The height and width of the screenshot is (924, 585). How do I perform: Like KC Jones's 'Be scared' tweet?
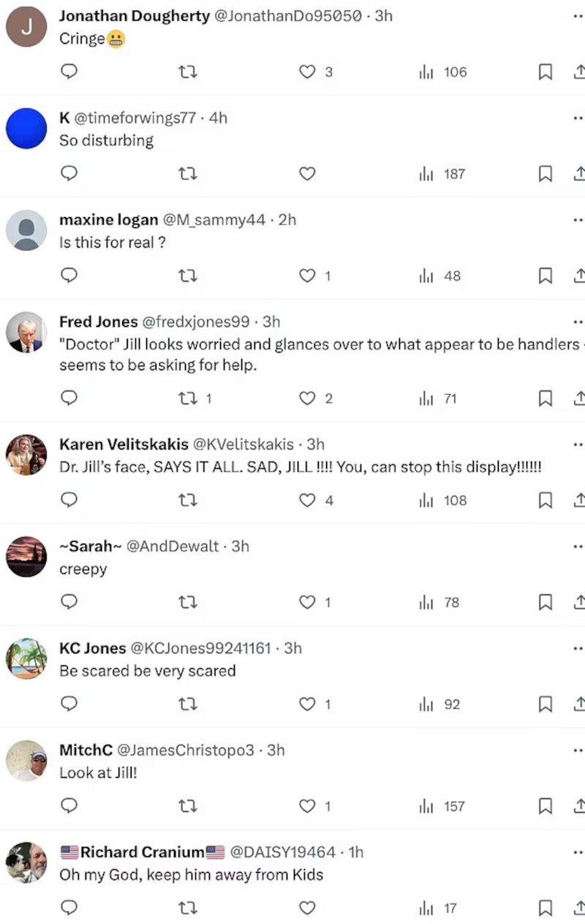pos(308,704)
